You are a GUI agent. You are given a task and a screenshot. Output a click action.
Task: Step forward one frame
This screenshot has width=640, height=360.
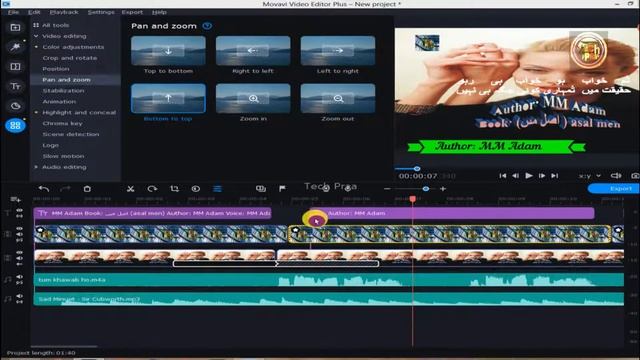(542, 176)
